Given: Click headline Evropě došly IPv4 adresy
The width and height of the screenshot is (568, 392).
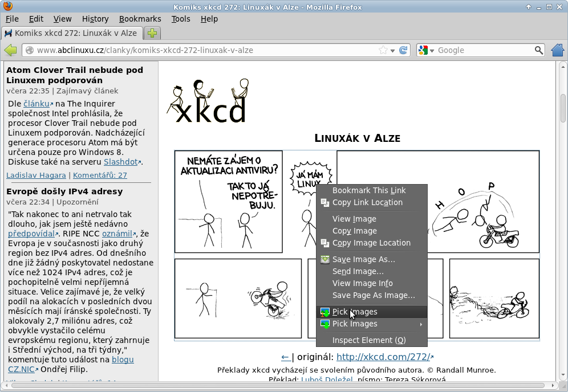Looking at the screenshot, I should pyautogui.click(x=64, y=191).
